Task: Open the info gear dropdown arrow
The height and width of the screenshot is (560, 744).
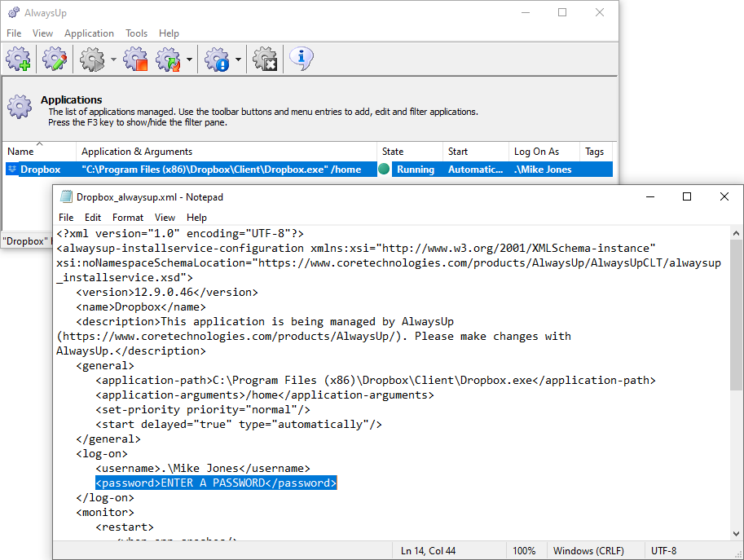Action: tap(238, 60)
